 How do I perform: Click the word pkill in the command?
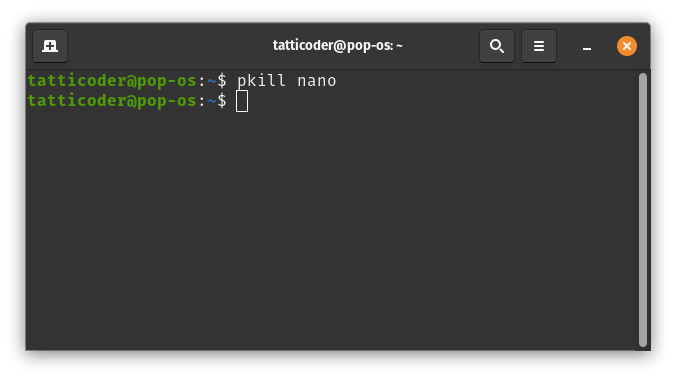(261, 81)
